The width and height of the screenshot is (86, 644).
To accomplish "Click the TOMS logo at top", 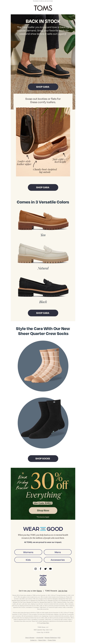I will (43, 8).
